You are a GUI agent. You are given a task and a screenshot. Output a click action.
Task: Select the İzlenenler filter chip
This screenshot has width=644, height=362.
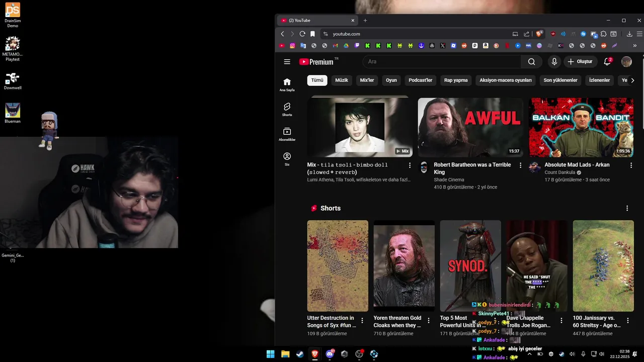click(x=599, y=80)
